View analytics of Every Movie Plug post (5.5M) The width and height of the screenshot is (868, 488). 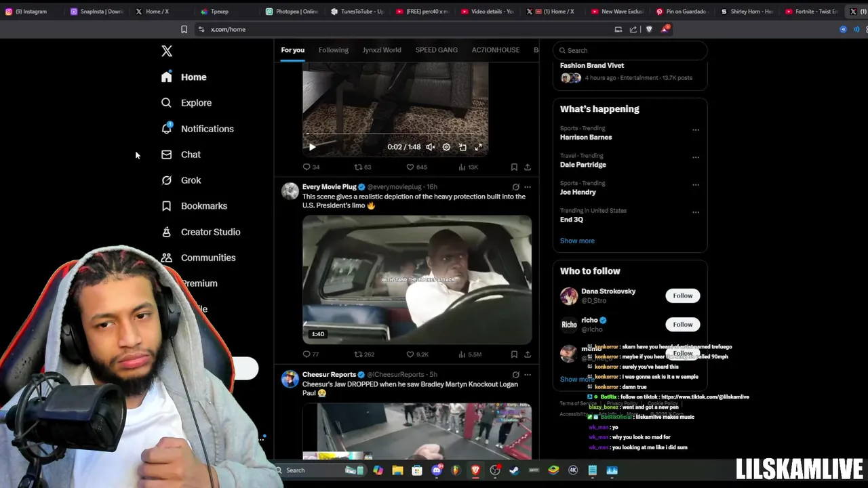[x=470, y=354]
